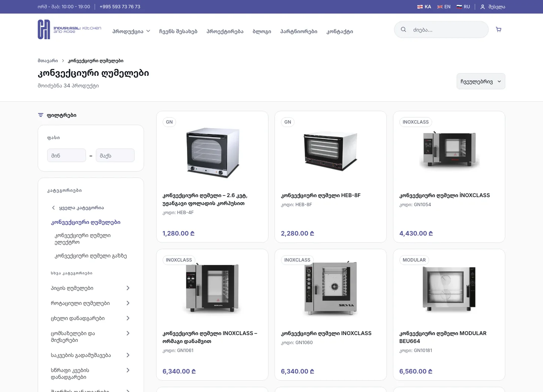Open the ბლოგი menu item
The width and height of the screenshot is (543, 392).
click(x=262, y=31)
